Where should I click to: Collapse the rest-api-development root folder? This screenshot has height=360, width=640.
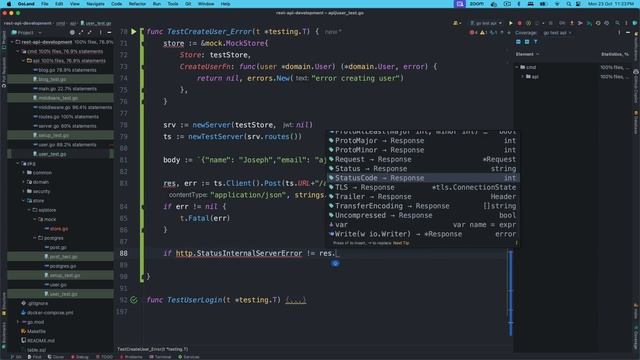coord(12,42)
